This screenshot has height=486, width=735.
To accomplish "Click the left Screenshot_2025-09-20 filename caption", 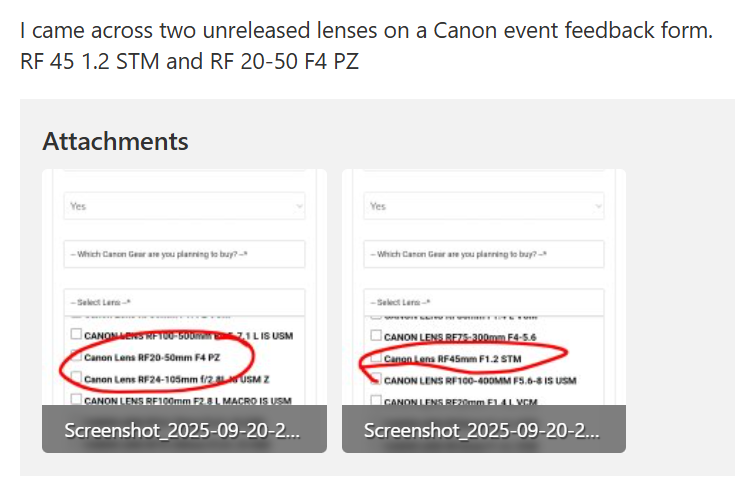I will click(182, 430).
